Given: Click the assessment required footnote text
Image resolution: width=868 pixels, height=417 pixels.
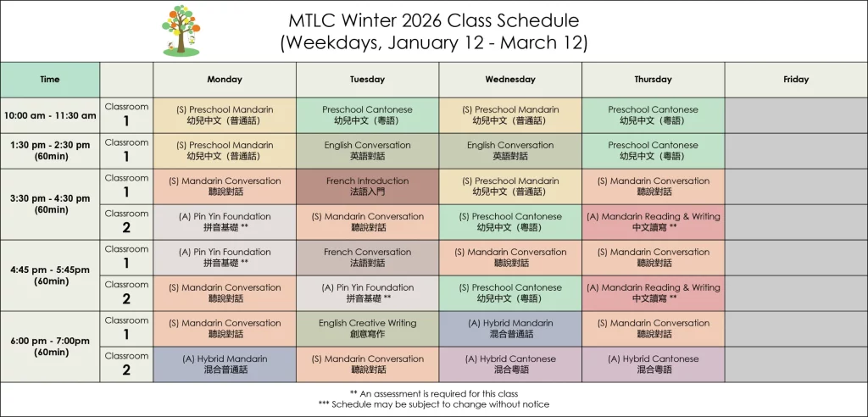Looking at the screenshot, I should tap(433, 393).
